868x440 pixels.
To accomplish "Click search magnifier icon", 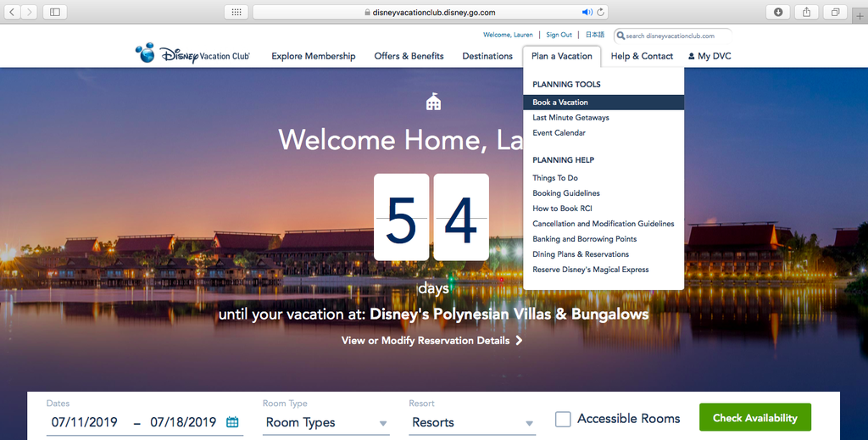I will [620, 36].
